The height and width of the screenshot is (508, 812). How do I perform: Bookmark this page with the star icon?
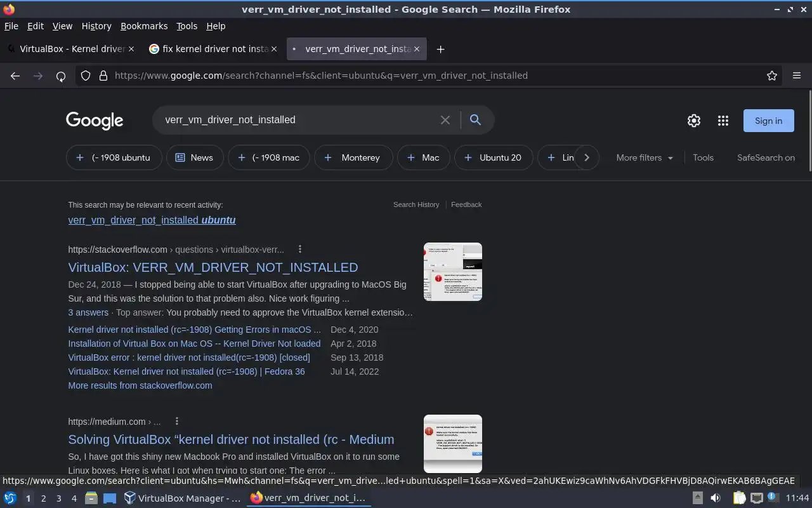point(772,76)
